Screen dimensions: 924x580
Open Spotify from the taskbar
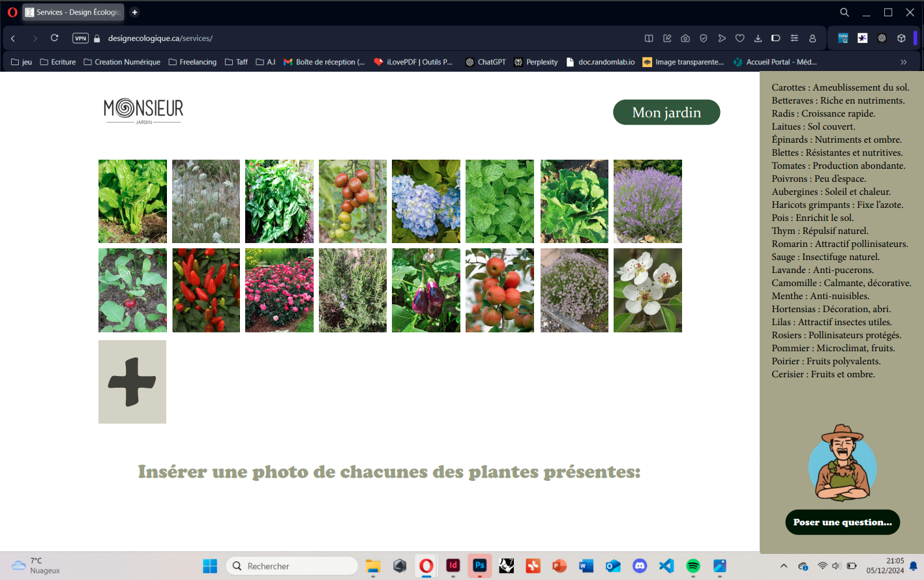coord(693,566)
